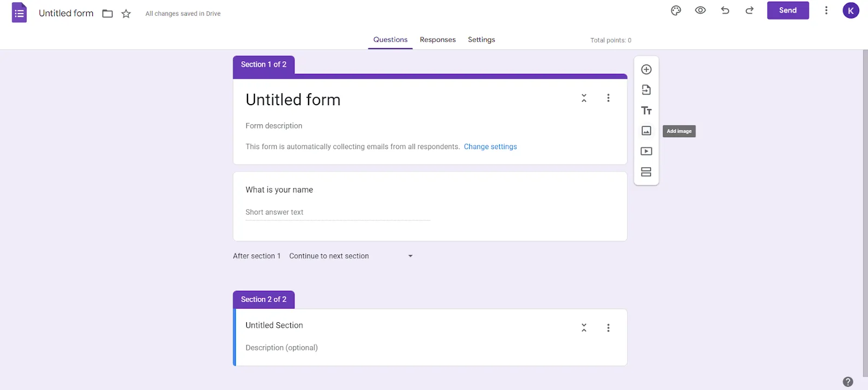
Task: Open the header more options menu
Action: (826, 10)
